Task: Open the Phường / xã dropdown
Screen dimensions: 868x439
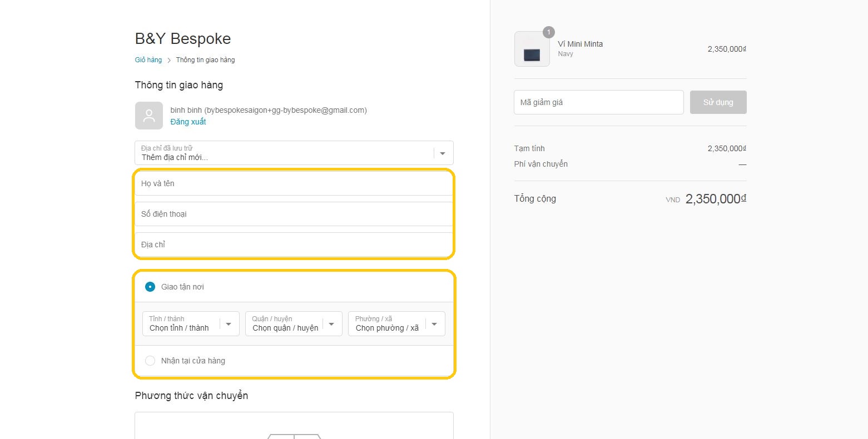Action: 396,323
